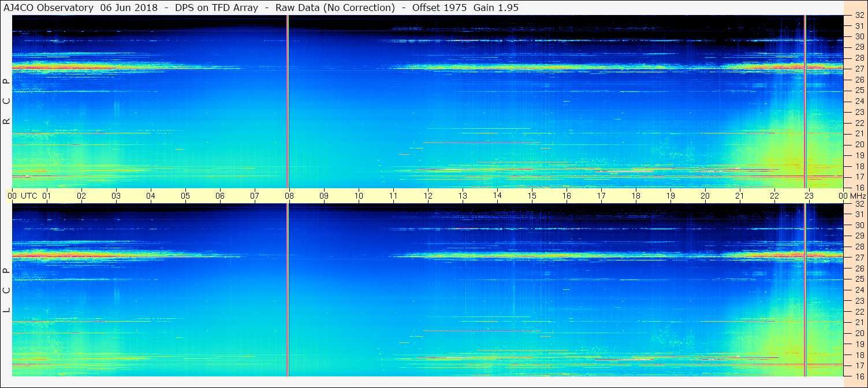The image size is (868, 388).
Task: Click the "Gain 1.95" value in the header
Action: click(x=496, y=8)
